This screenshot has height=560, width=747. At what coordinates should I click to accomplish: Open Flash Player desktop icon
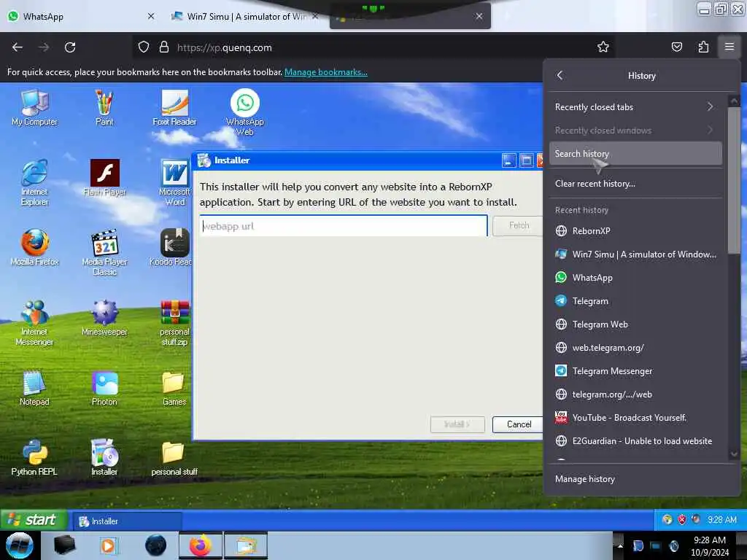104,178
